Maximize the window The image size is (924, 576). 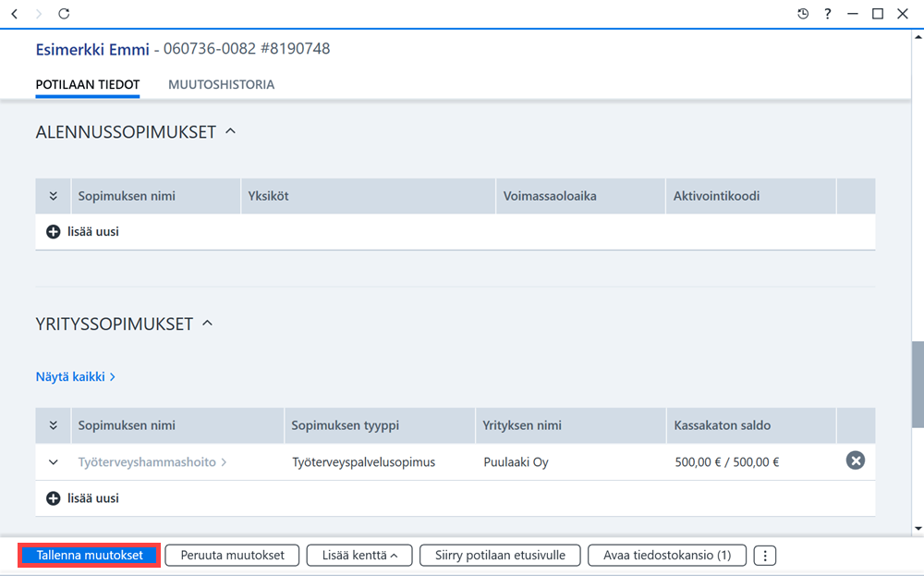pos(878,14)
